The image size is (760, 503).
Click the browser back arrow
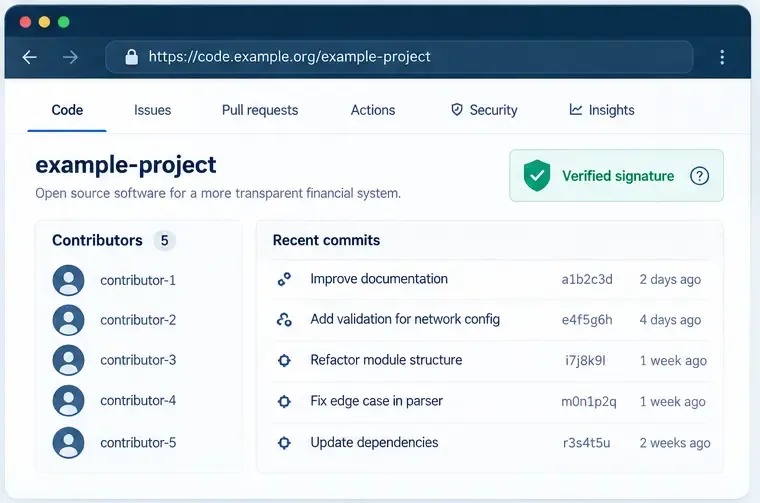tap(30, 57)
